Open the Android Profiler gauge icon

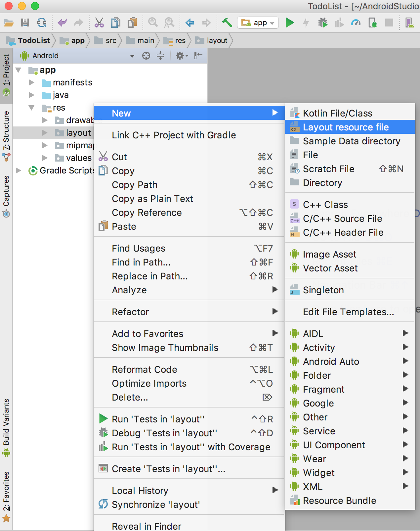[356, 23]
